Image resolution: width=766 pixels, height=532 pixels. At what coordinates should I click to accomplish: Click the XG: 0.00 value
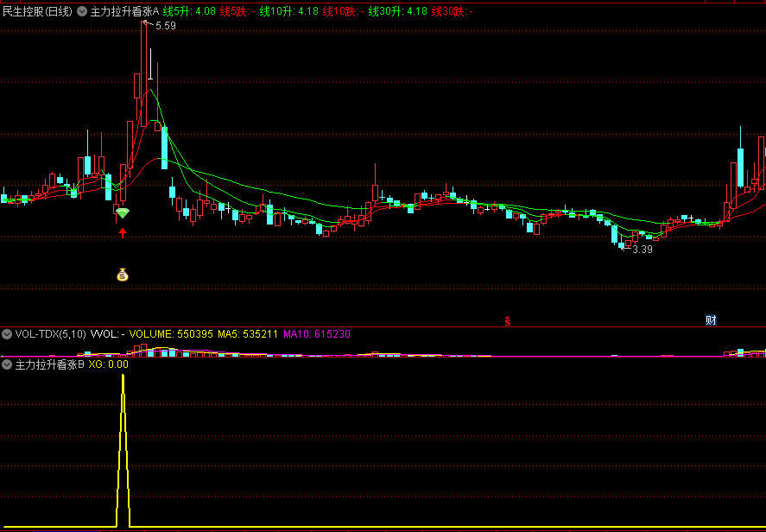click(x=109, y=364)
